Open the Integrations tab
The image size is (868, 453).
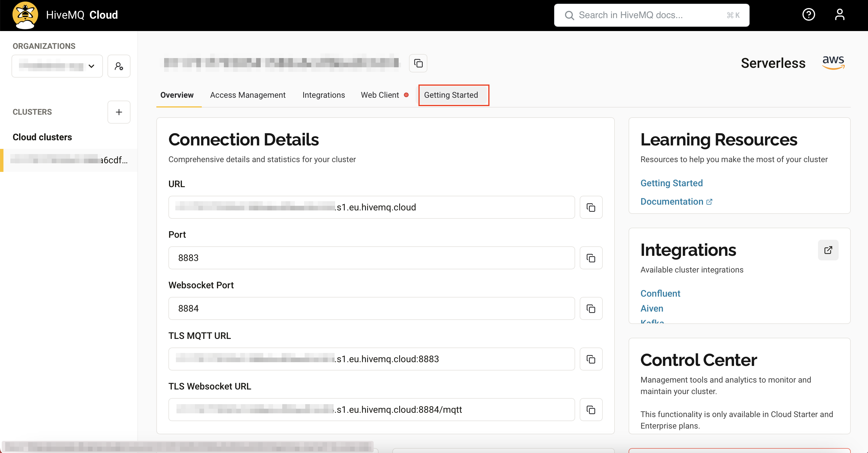323,95
